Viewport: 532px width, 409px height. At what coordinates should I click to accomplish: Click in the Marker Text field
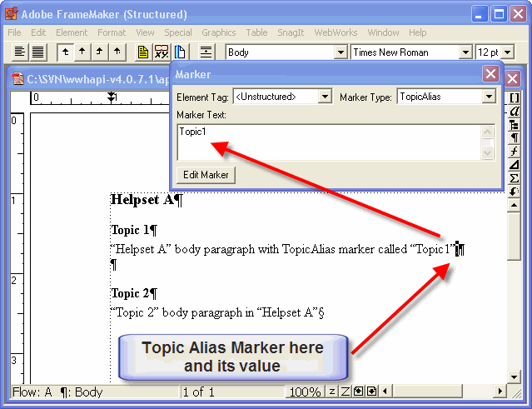329,142
